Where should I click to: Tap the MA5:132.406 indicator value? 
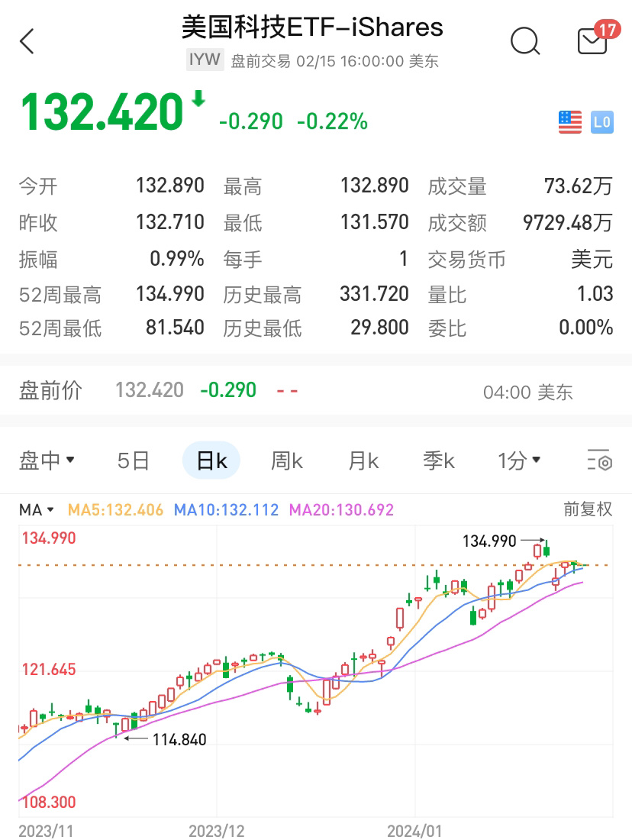[115, 509]
